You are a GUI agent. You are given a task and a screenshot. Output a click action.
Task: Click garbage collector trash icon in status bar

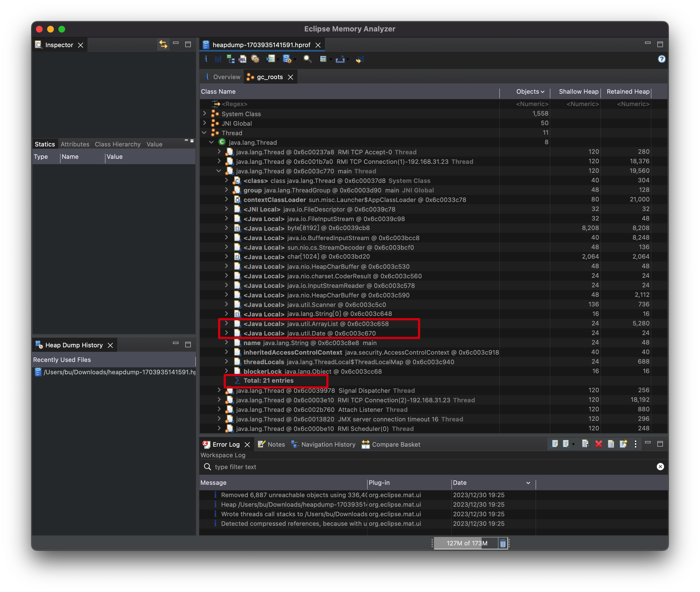click(x=503, y=543)
